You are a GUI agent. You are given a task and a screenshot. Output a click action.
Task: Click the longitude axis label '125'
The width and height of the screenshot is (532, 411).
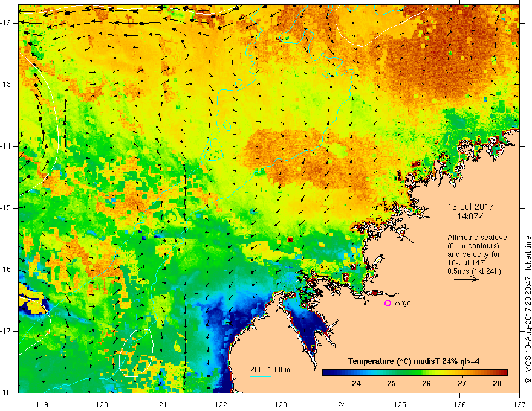[x=400, y=404]
